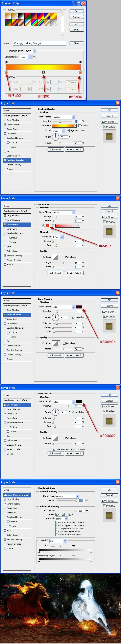The height and width of the screenshot is (644, 121).
Task: Click Load button in Gradient Editor
Action: click(x=76, y=24)
